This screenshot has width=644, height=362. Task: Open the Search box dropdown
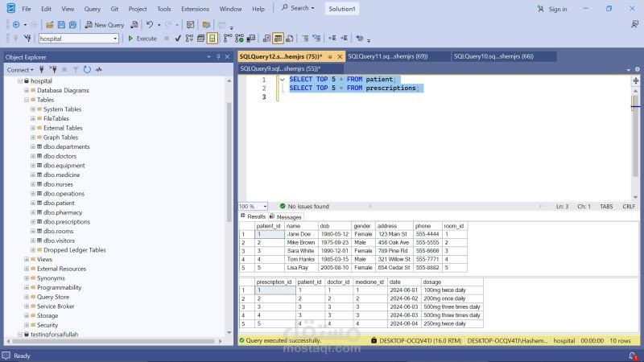312,8
